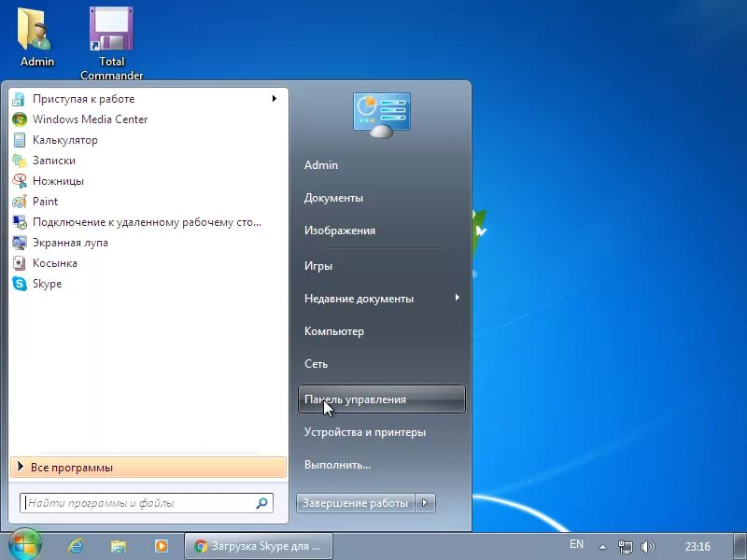Click the Экранная лупа magnifier icon
This screenshot has height=560, width=747.
(x=19, y=243)
